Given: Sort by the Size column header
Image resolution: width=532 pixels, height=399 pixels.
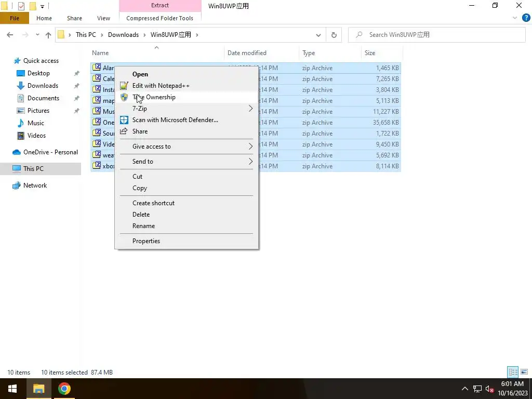Looking at the screenshot, I should pyautogui.click(x=370, y=53).
